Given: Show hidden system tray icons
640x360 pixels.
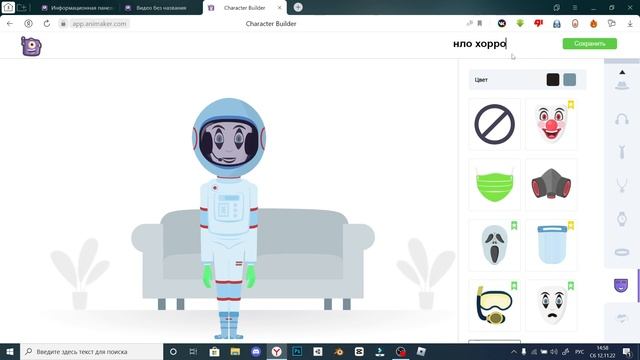Looking at the screenshot, I should tap(514, 351).
